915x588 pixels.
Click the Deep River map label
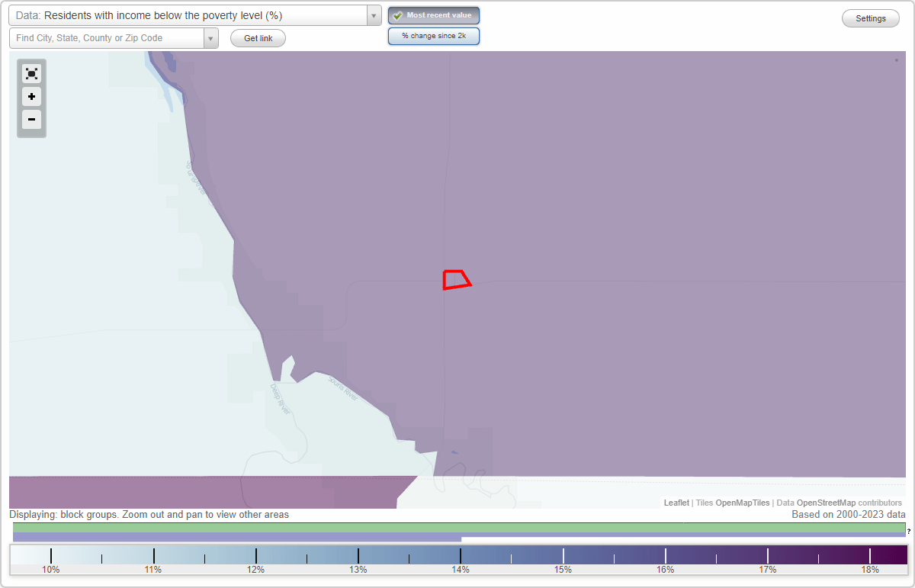pyautogui.click(x=280, y=398)
